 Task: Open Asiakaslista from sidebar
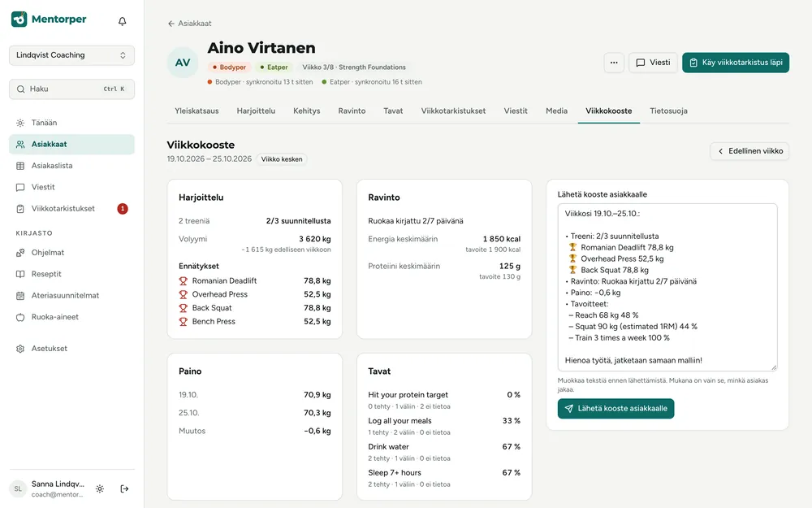tap(71, 166)
